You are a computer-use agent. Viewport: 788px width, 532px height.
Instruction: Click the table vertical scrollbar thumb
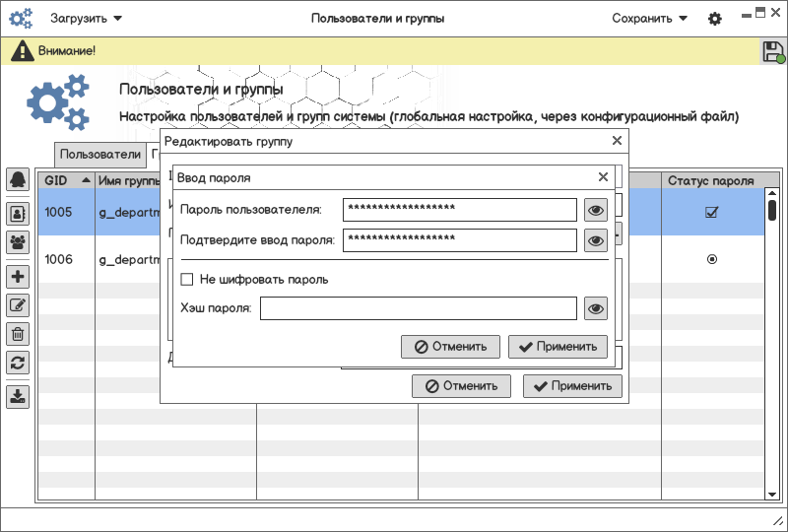coord(772,210)
